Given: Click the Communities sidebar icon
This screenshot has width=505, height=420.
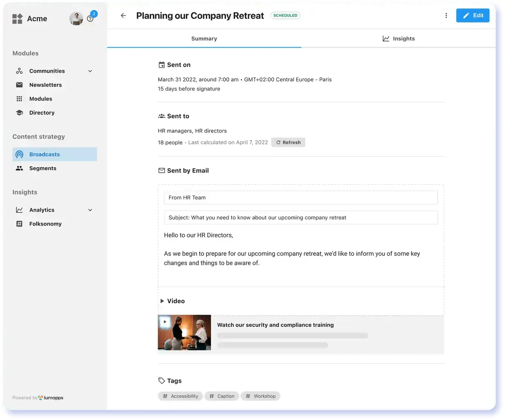Looking at the screenshot, I should coord(19,71).
